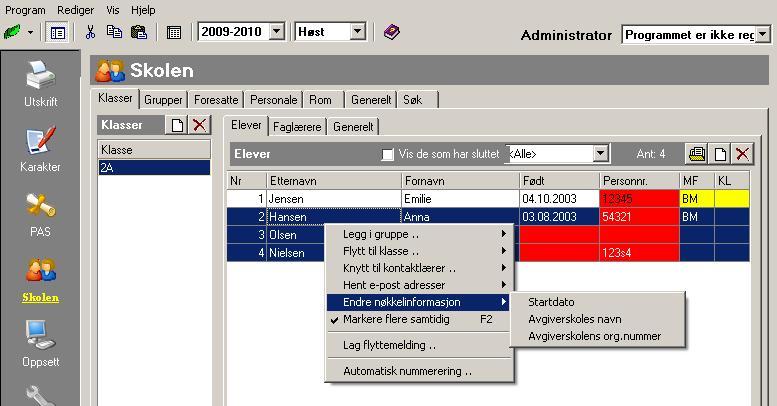Viewport: 777px width, 406px height.
Task: Click red Personnr. cell 123s4
Action: click(x=639, y=253)
